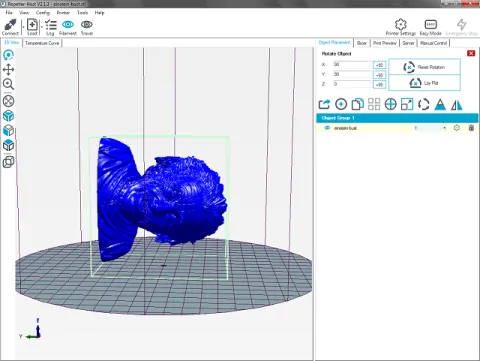This screenshot has height=361, width=480.
Task: Toggle visibility eye of einstein bust
Action: click(x=327, y=128)
